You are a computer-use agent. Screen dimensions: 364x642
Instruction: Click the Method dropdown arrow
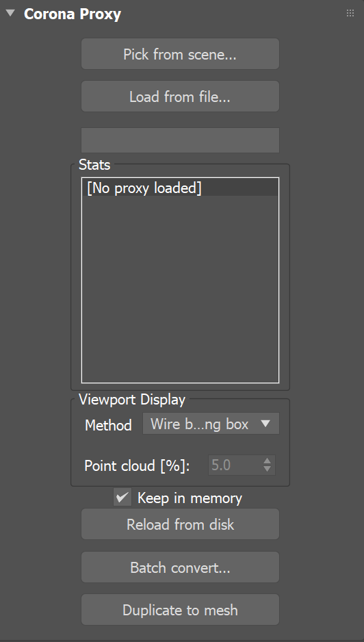pos(265,424)
